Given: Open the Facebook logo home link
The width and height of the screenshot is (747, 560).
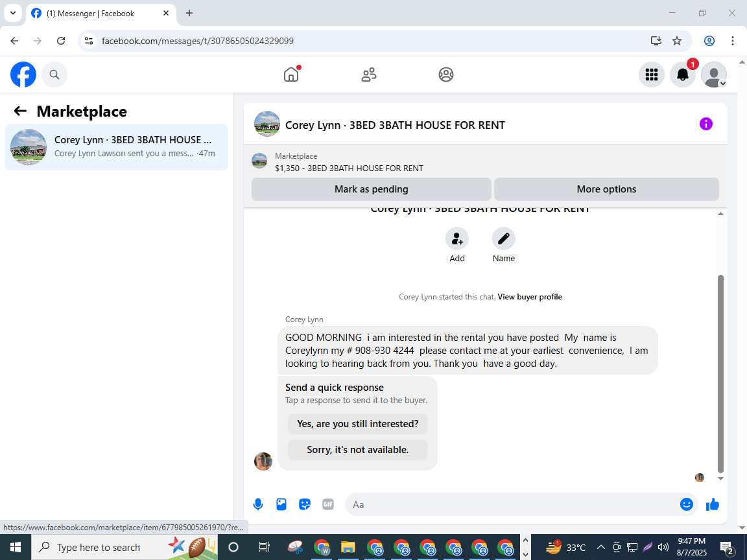Looking at the screenshot, I should [x=23, y=75].
